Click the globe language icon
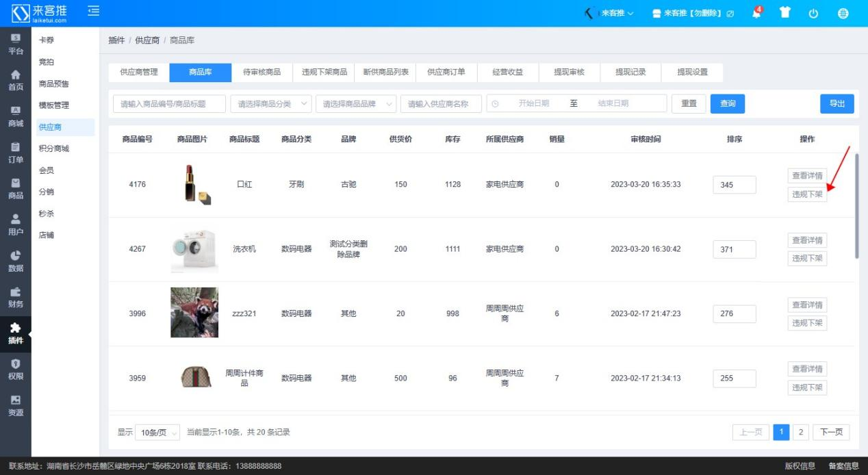The width and height of the screenshot is (868, 475). pyautogui.click(x=843, y=14)
